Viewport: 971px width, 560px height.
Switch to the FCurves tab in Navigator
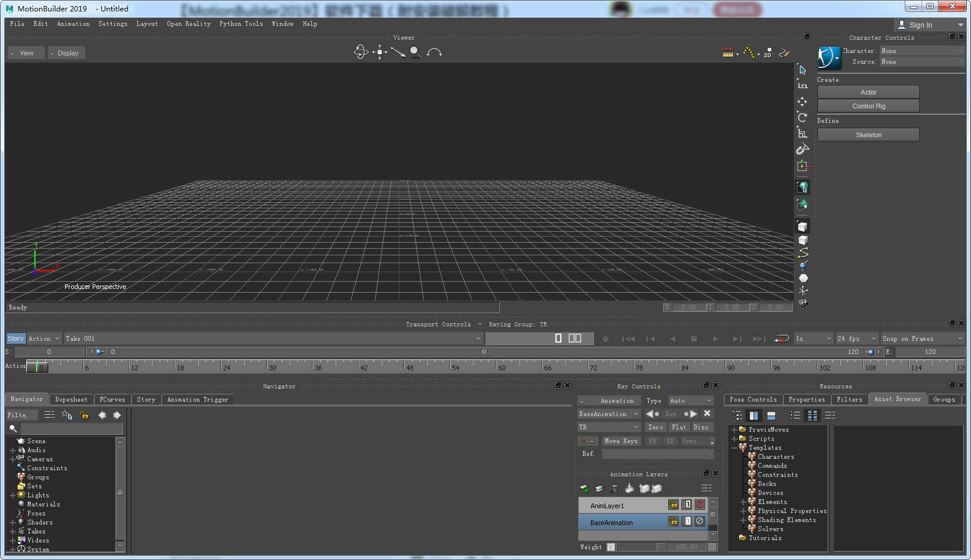coord(112,399)
